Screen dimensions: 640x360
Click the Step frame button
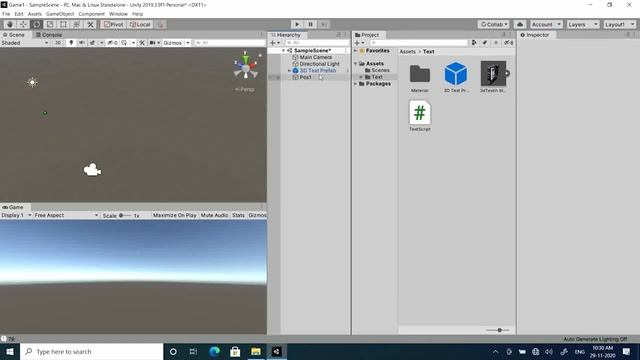coord(324,24)
